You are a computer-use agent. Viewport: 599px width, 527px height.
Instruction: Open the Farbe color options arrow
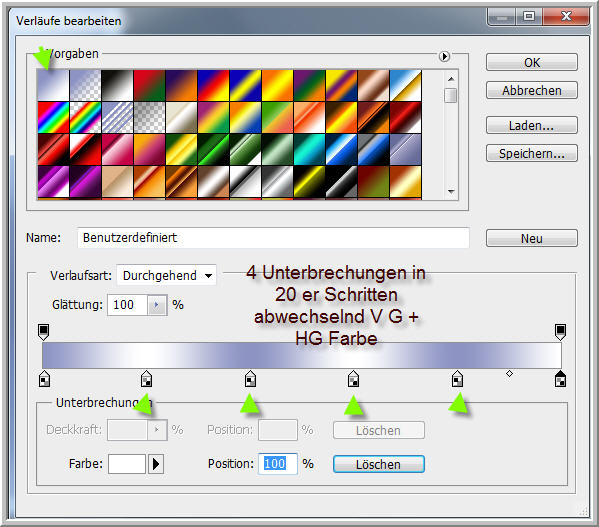[156, 464]
